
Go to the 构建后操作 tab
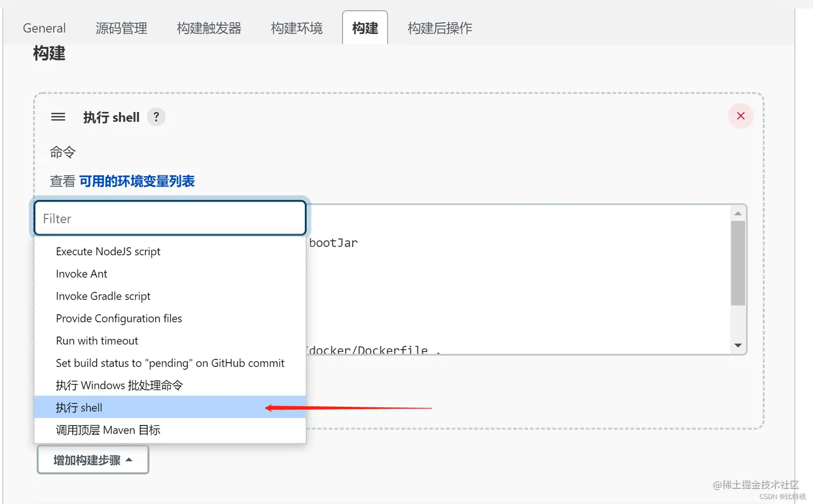(440, 28)
